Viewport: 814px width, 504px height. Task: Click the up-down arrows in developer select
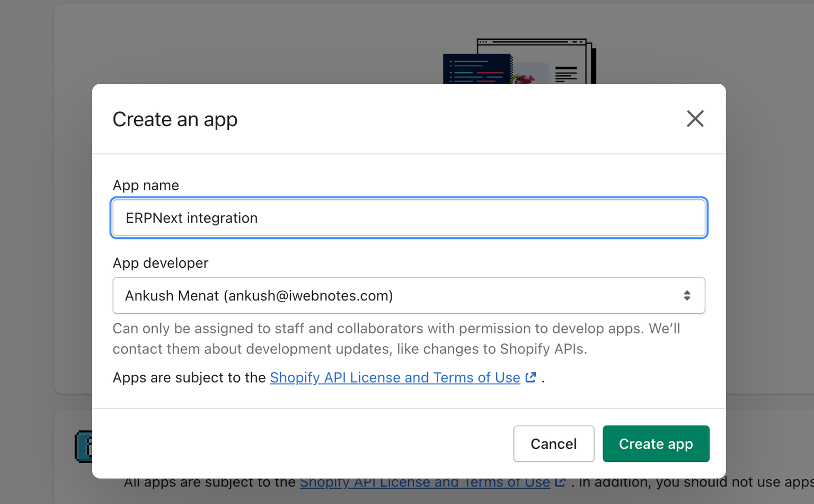tap(687, 296)
